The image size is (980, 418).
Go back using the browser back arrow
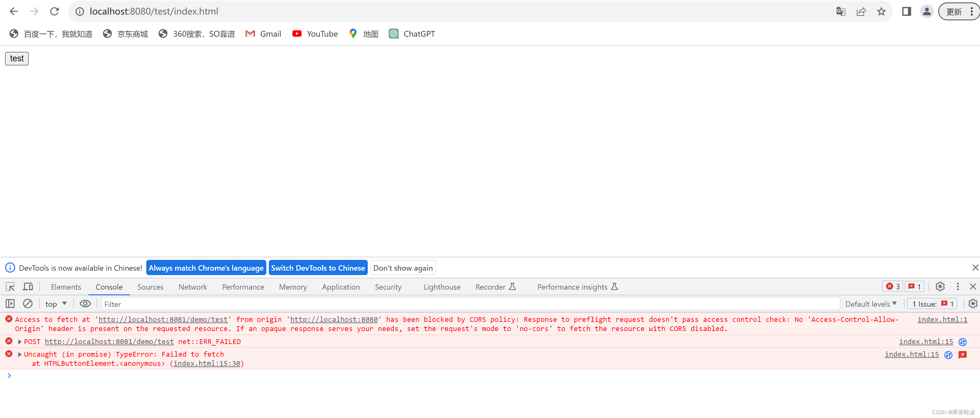coord(14,11)
